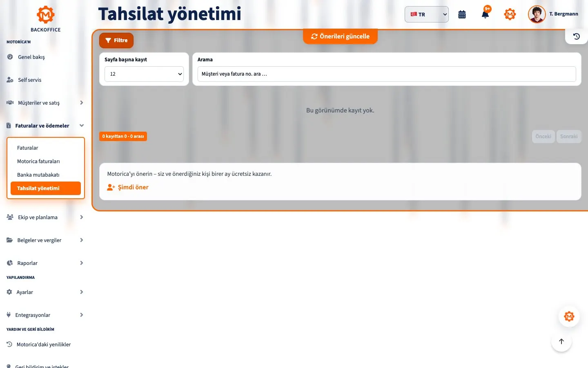Open Self servis in sidebar
The width and height of the screenshot is (588, 368).
[x=29, y=80]
